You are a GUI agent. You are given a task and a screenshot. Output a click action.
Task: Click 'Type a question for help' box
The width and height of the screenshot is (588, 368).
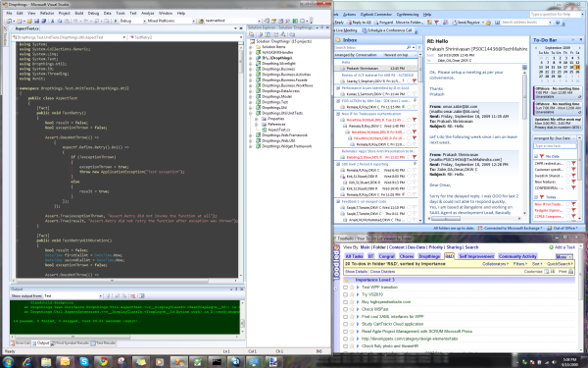click(x=555, y=15)
